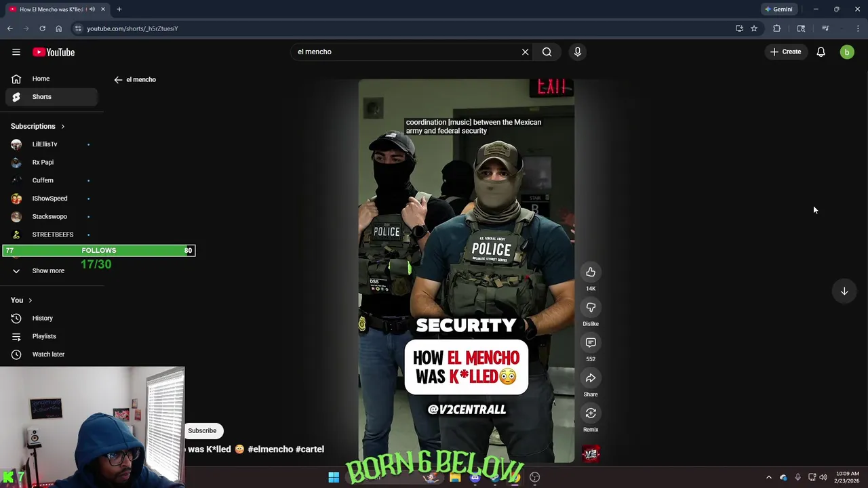Screen dimensions: 868x488
Task: Open the #cartel hashtag
Action: point(310,449)
